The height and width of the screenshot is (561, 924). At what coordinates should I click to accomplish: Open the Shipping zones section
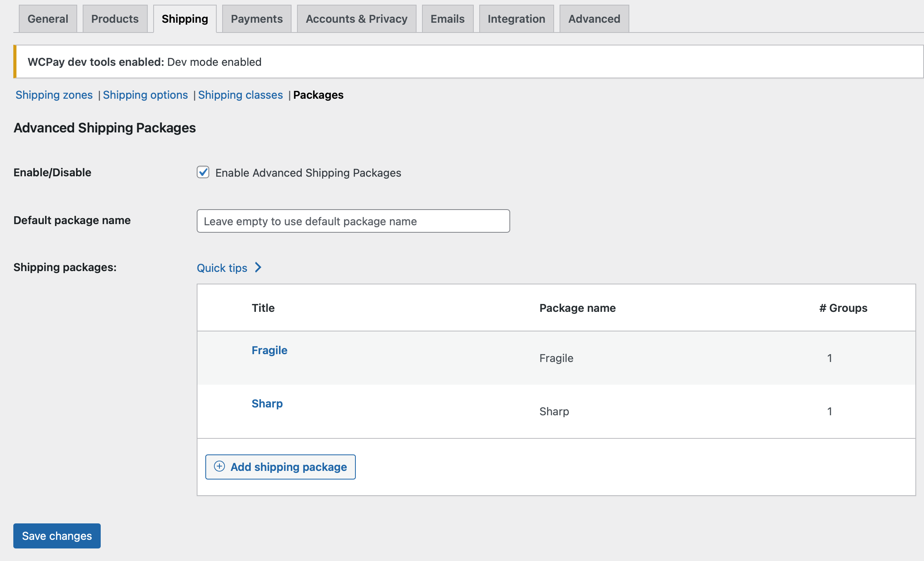(54, 95)
